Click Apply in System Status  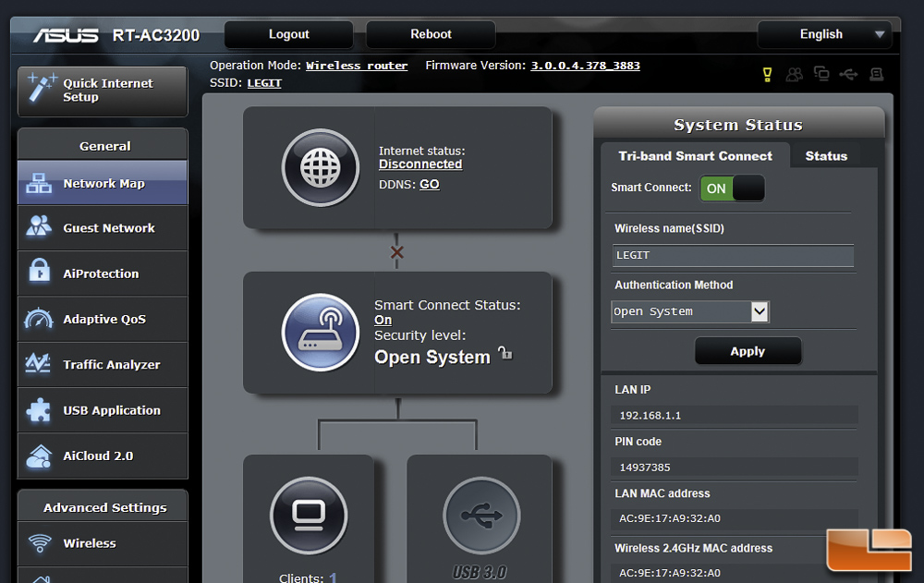tap(748, 351)
